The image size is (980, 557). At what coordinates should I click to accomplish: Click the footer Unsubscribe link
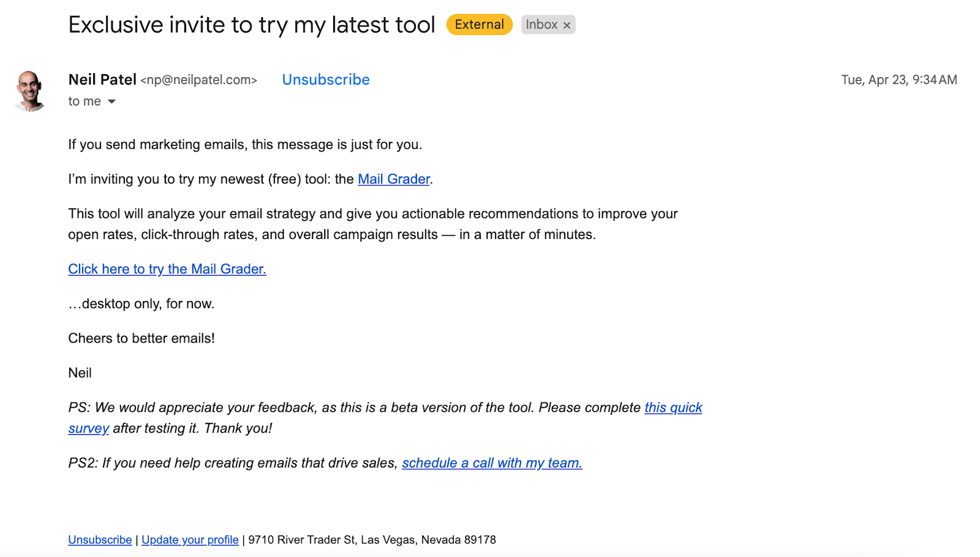100,540
